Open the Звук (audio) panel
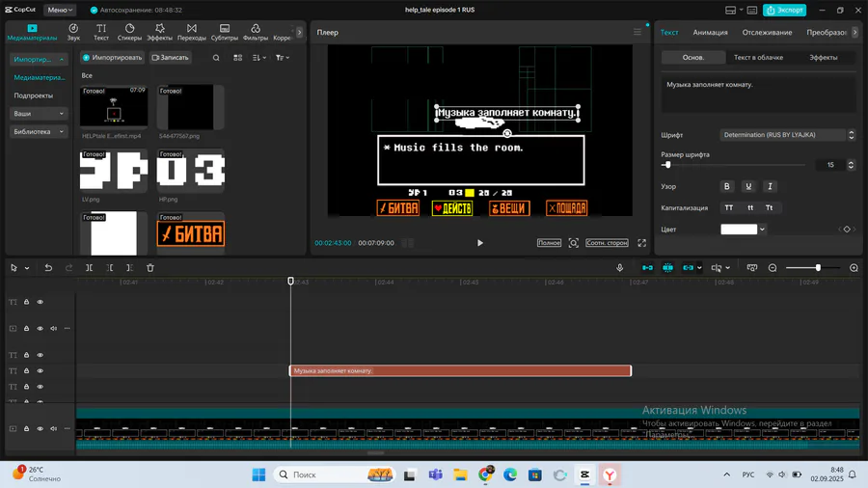The width and height of the screenshot is (868, 488). pyautogui.click(x=73, y=32)
